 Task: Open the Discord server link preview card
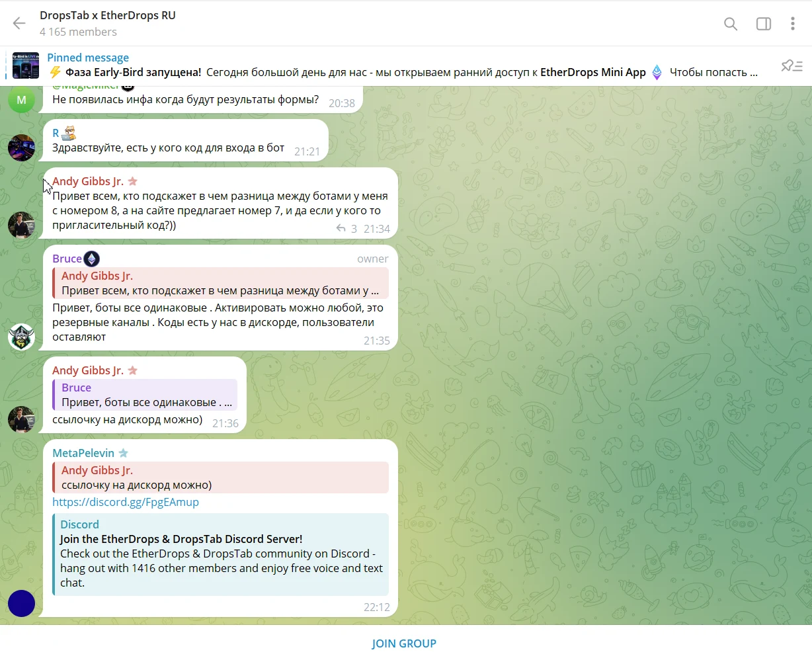[x=221, y=554]
